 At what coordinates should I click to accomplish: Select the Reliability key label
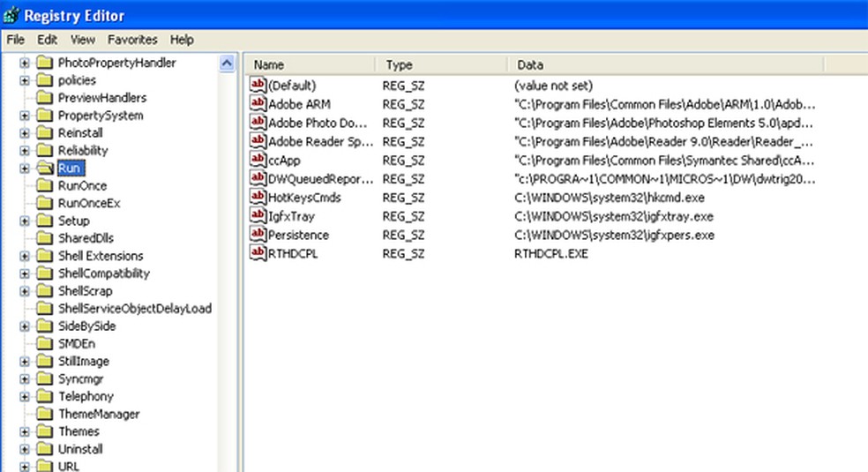click(83, 151)
